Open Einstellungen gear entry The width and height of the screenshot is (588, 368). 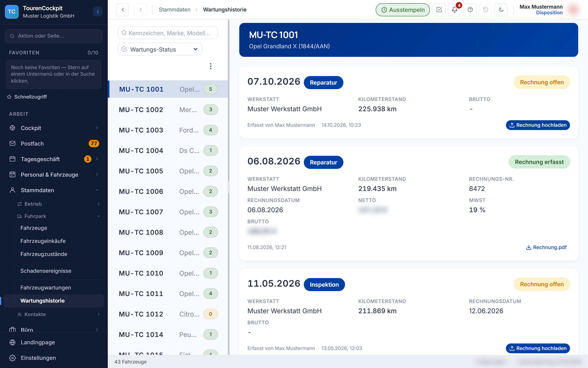[x=54, y=358]
